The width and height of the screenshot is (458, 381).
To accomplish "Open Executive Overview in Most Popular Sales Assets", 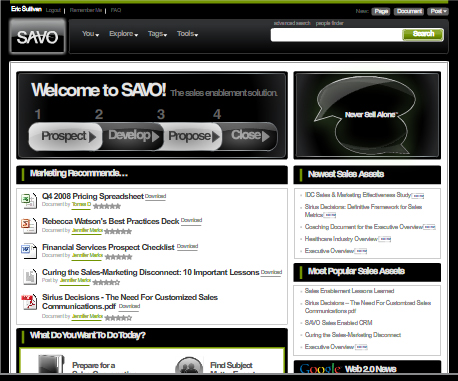I will click(x=329, y=347).
